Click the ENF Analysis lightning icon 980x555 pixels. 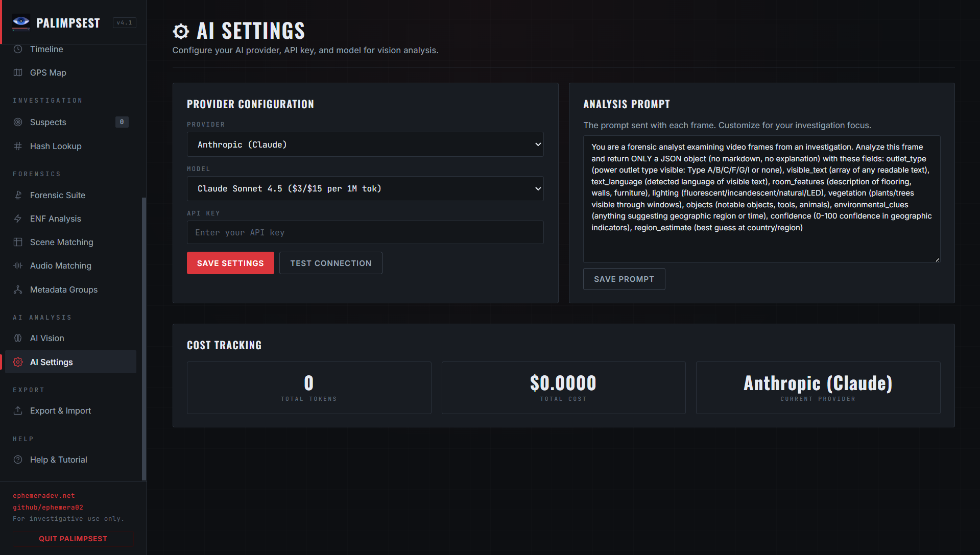click(x=18, y=219)
